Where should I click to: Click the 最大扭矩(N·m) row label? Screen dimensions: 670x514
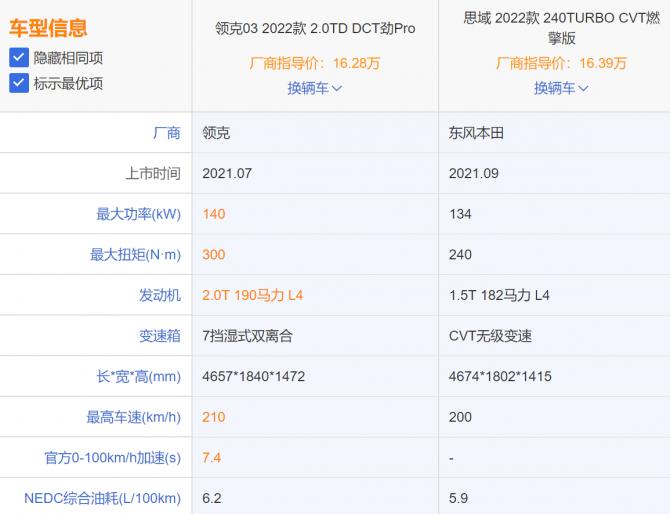(x=135, y=255)
